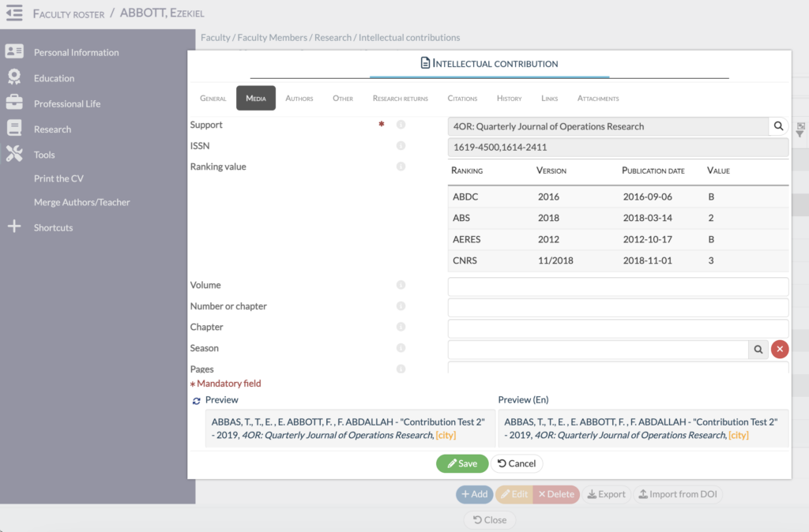Viewport: 809px width, 532px height.
Task: Expand the Research sidebar section
Action: coord(52,129)
